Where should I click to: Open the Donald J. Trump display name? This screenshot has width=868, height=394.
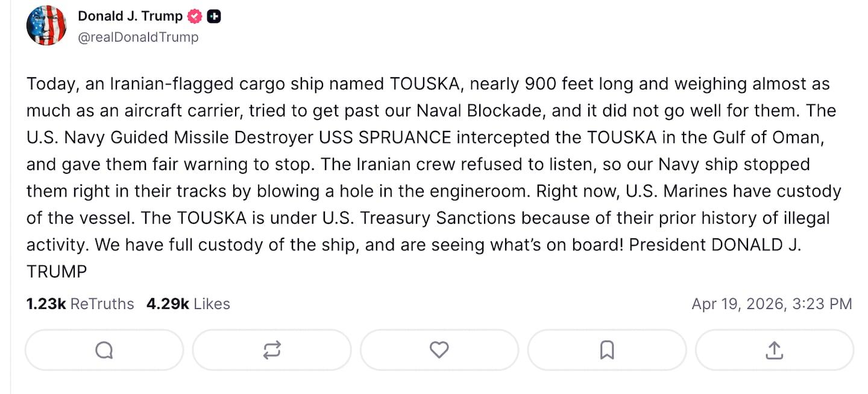(x=130, y=17)
